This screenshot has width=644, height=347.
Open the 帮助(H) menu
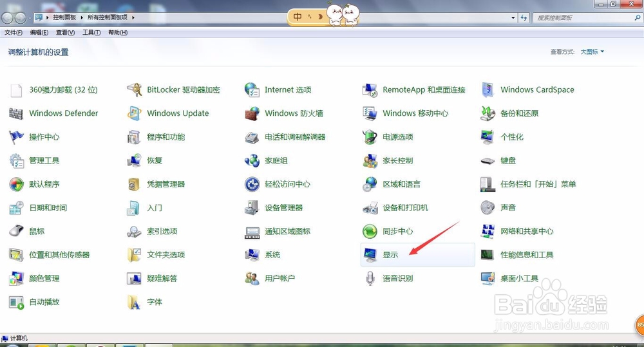click(118, 32)
